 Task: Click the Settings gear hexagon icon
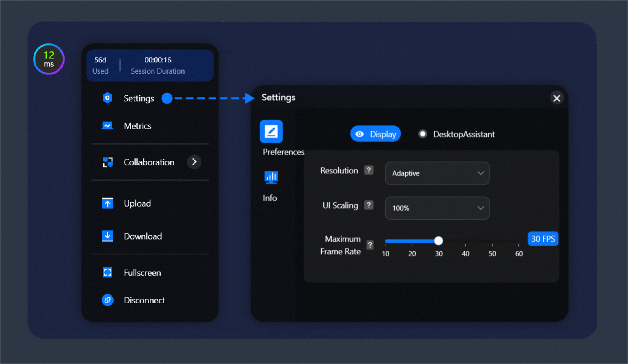[x=108, y=98]
